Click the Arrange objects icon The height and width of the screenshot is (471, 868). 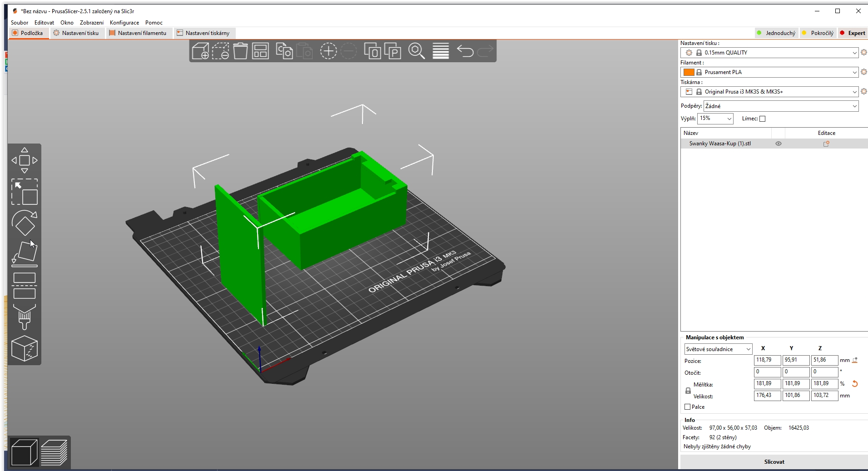260,51
